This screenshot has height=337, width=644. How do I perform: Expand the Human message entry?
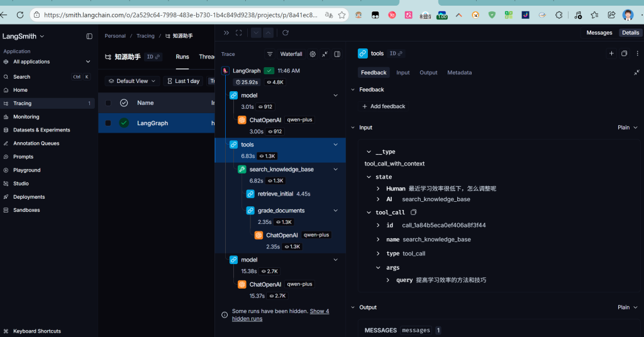pos(378,189)
